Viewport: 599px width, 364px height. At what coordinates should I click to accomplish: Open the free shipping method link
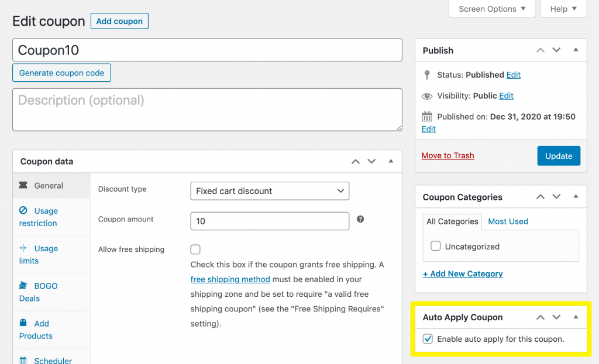coord(230,279)
